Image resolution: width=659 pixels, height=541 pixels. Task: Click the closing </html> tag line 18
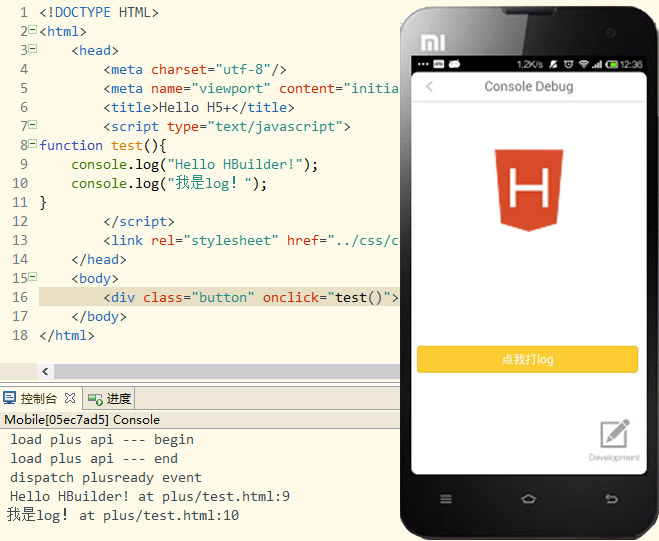pyautogui.click(x=67, y=335)
